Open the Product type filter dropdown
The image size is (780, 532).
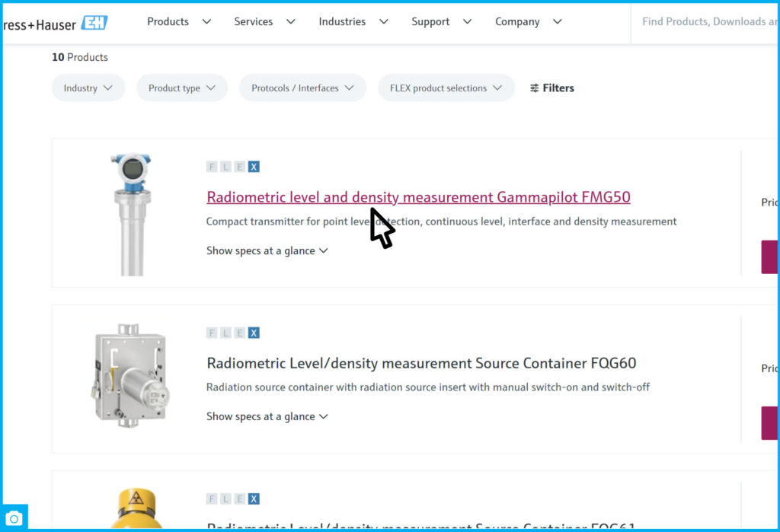click(182, 88)
